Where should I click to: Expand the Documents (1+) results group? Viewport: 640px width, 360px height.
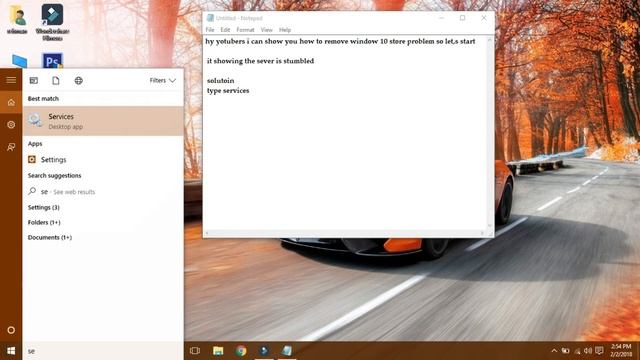(x=50, y=237)
